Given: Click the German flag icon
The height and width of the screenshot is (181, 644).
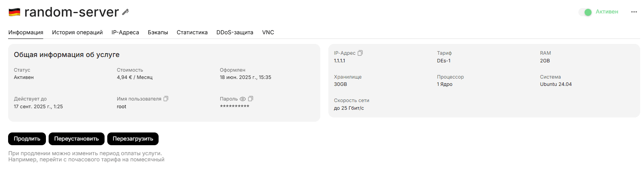Looking at the screenshot, I should tap(15, 12).
